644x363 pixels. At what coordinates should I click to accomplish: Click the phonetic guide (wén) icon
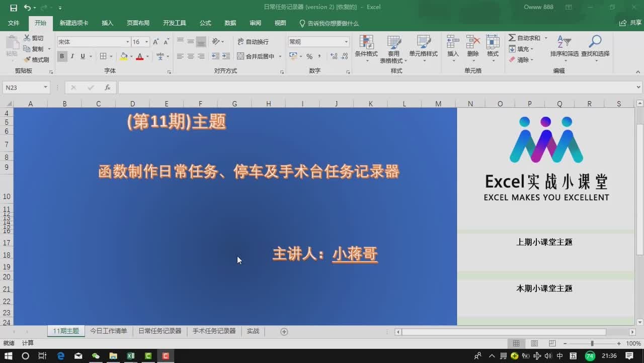160,56
